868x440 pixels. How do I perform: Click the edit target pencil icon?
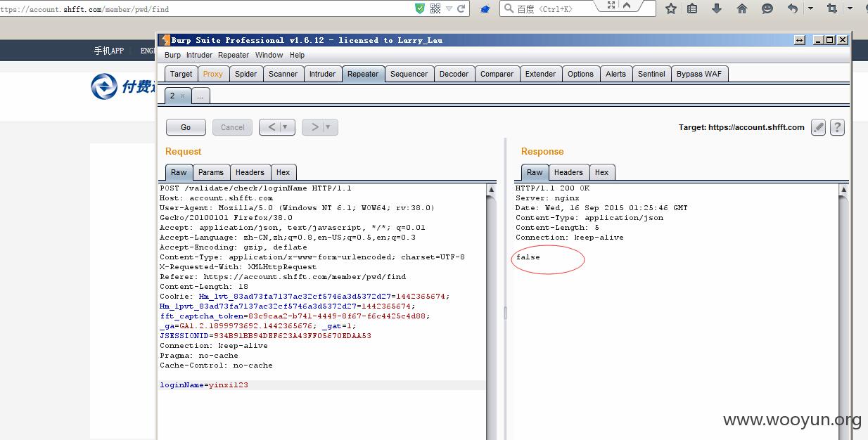click(x=818, y=127)
